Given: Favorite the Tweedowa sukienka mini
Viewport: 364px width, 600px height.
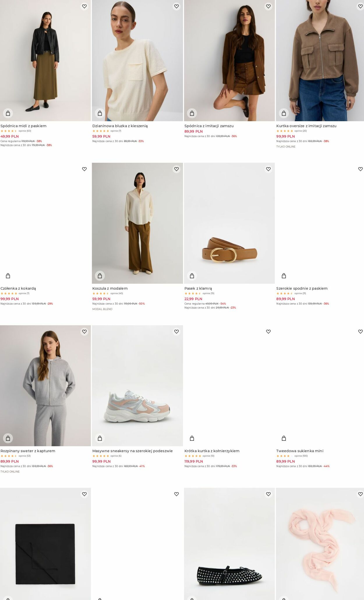Looking at the screenshot, I should click(x=360, y=331).
